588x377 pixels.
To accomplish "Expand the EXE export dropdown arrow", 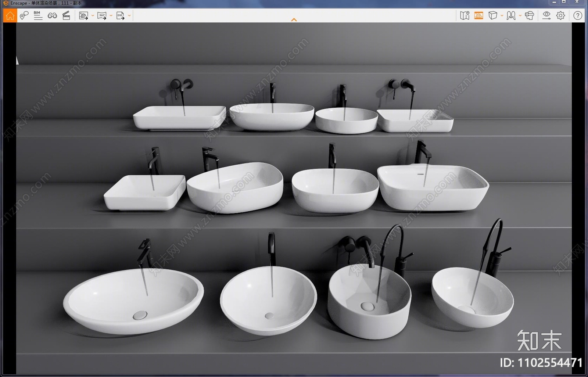I will click(x=129, y=15).
